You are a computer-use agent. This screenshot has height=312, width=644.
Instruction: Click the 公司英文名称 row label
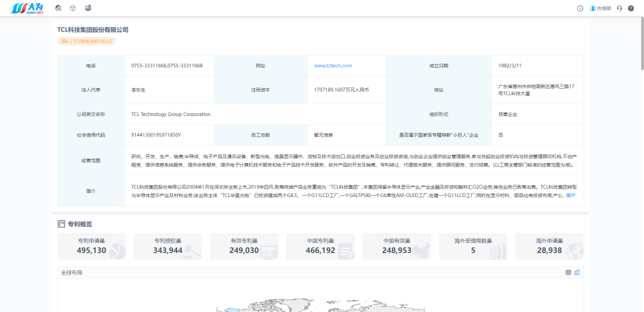coord(91,114)
